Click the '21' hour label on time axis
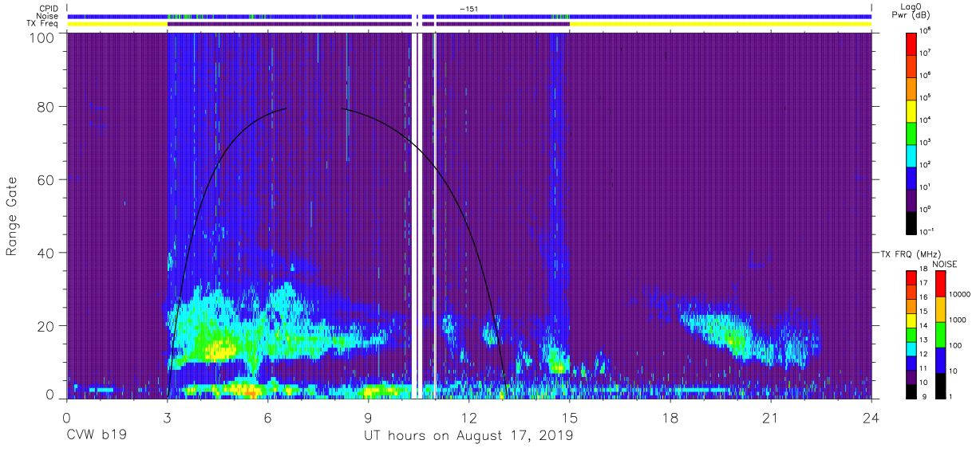 pos(771,417)
